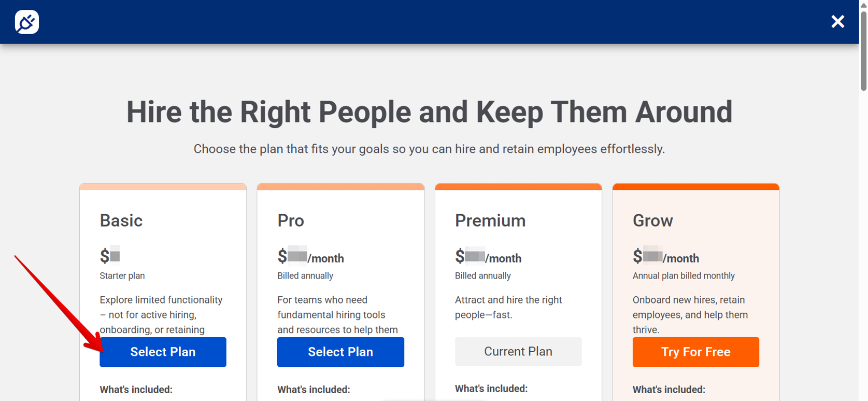Select the Pro plan
Viewport: 868px width, 401px height.
[x=340, y=352]
